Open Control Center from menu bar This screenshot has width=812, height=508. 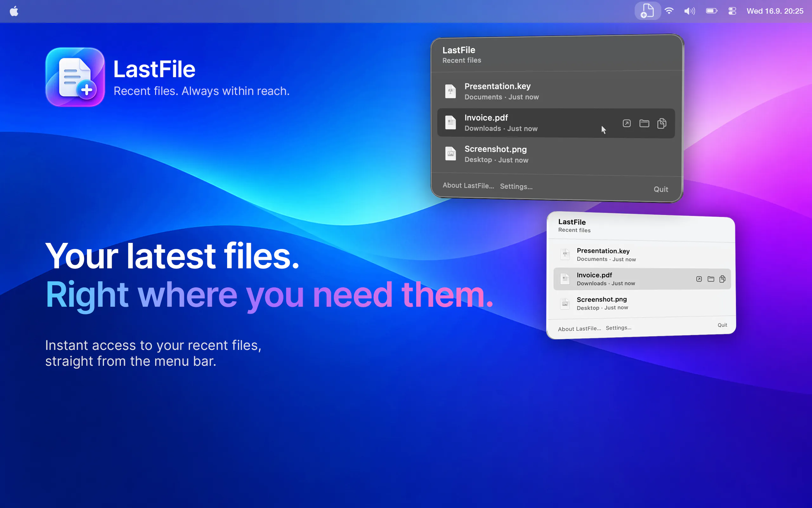coord(732,11)
